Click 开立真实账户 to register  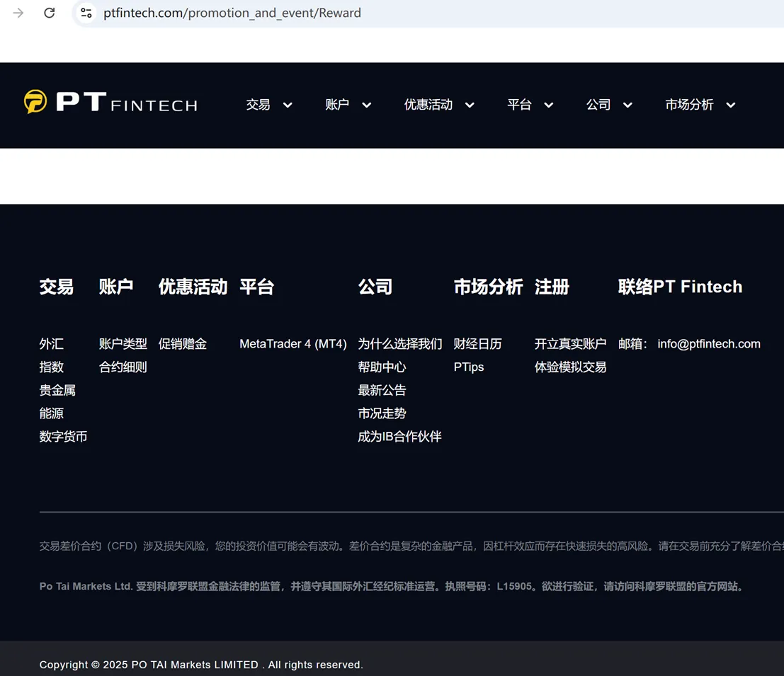coord(571,344)
